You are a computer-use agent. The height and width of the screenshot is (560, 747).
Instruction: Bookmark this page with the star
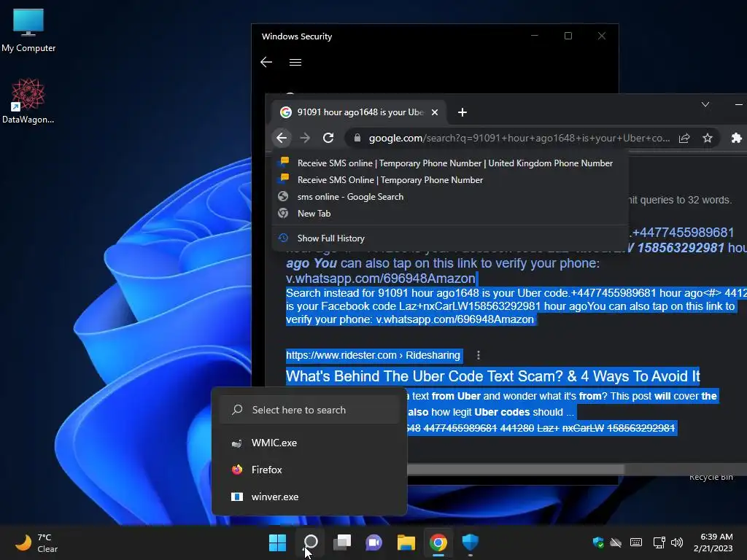click(x=708, y=138)
